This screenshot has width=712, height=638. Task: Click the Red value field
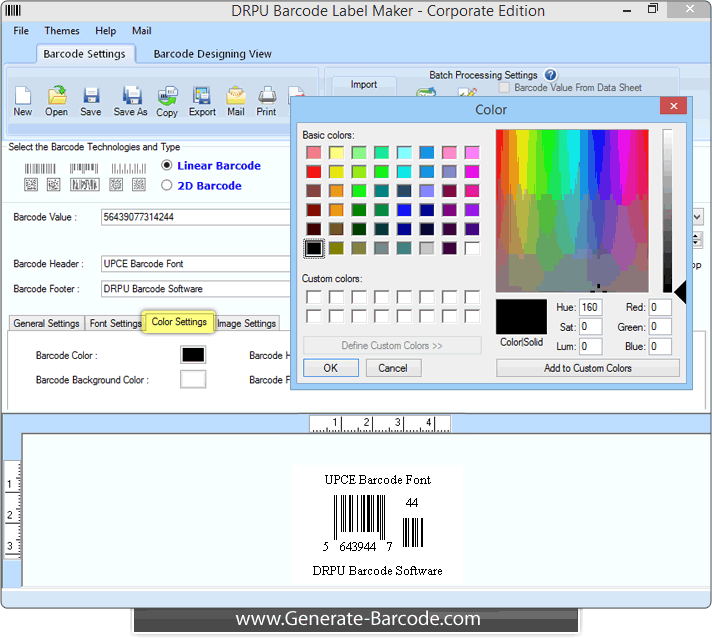(x=660, y=307)
